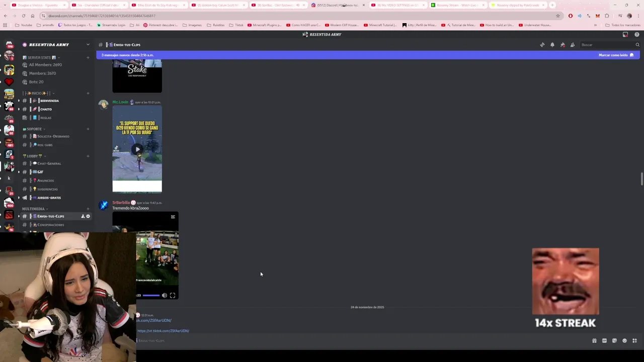Image resolution: width=644 pixels, height=362 pixels.
Task: Adjust volume slider on SrBarbilla's video
Action: tap(151, 296)
